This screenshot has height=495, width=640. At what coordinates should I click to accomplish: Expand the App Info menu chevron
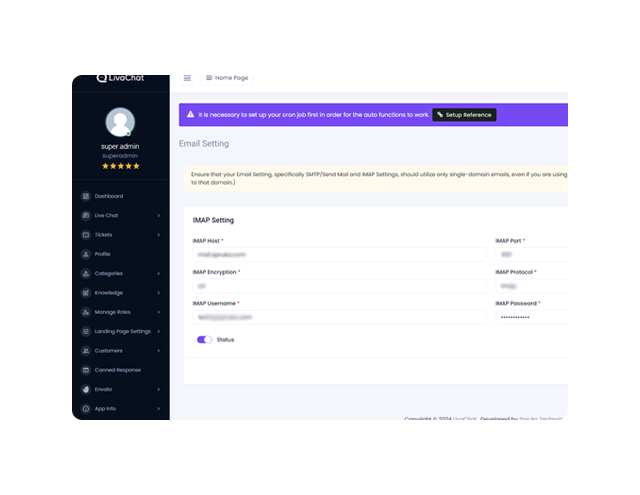coord(159,408)
